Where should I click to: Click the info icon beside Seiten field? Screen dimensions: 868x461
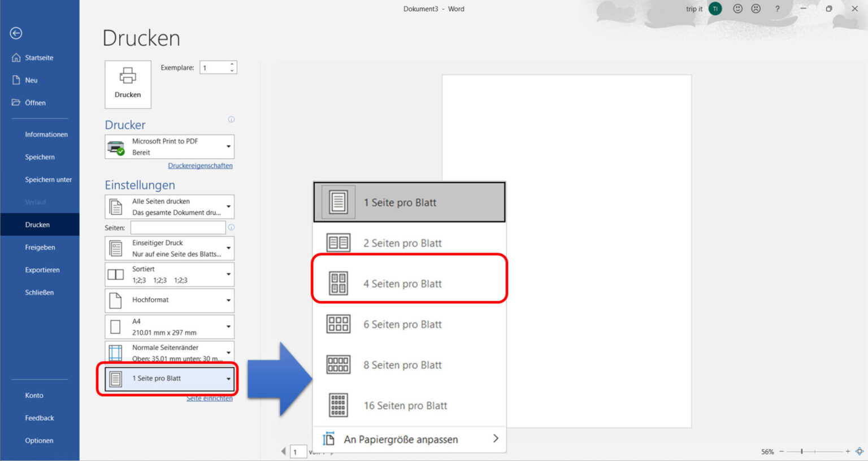(x=231, y=228)
